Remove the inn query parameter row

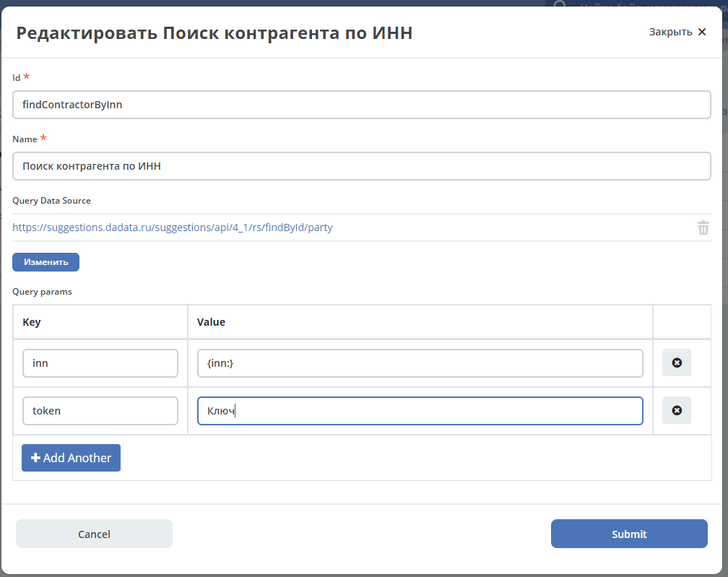pyautogui.click(x=677, y=363)
